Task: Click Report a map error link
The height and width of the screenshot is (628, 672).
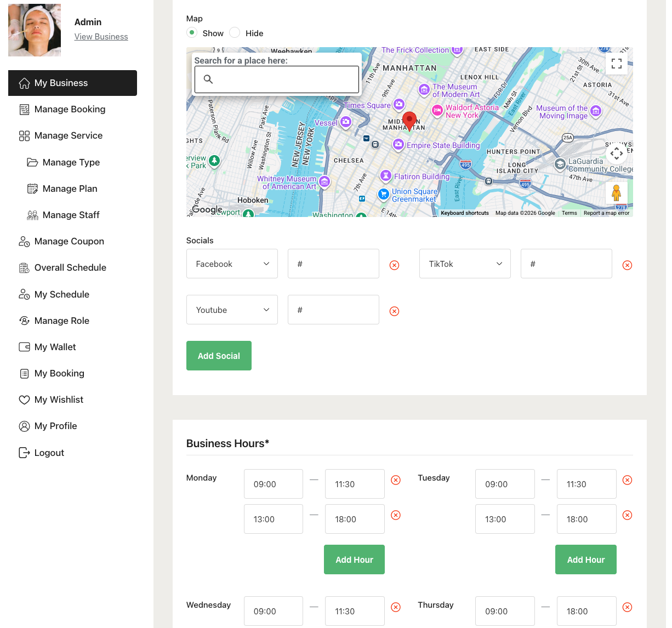Action: coord(606,213)
